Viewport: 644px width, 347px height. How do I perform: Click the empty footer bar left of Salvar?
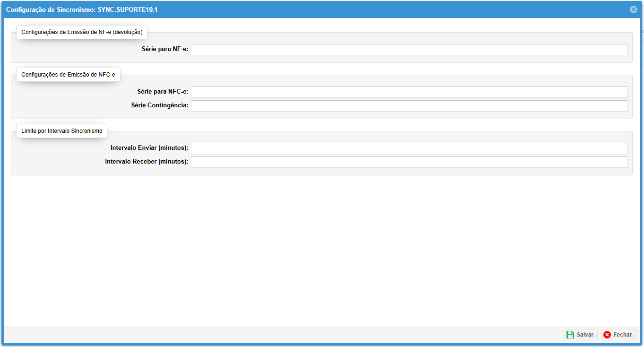(x=283, y=335)
